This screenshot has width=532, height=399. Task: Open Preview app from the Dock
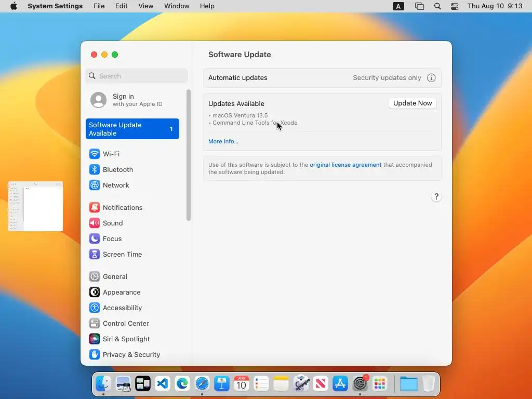click(x=123, y=384)
